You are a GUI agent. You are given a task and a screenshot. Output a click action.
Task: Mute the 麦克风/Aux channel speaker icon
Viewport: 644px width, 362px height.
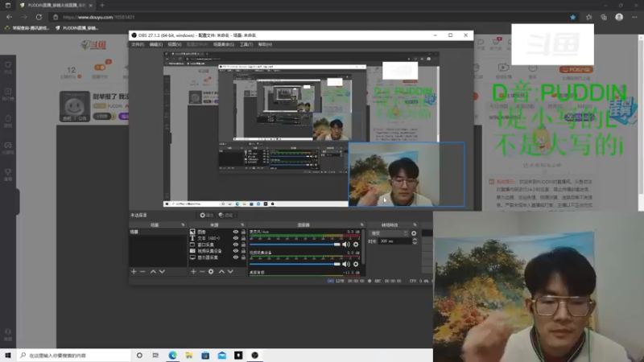[x=346, y=245]
